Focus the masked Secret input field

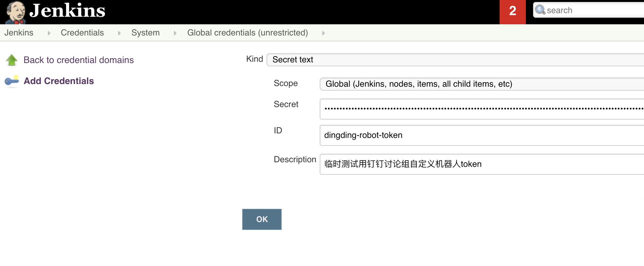tap(481, 109)
